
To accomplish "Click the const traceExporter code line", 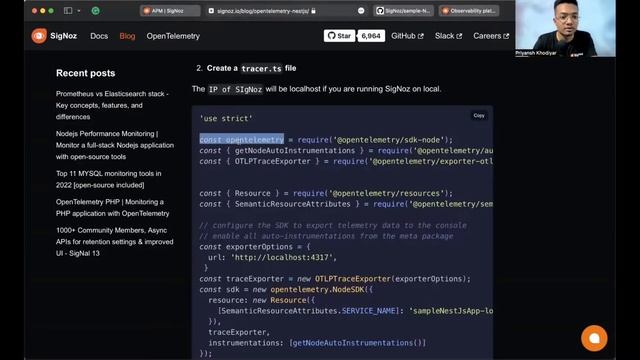I will (335, 279).
